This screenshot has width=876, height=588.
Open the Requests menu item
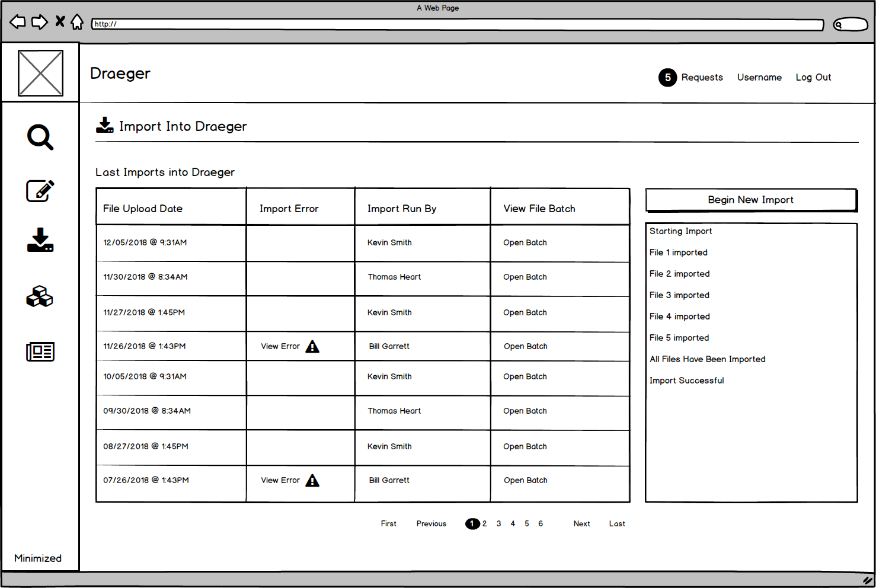pyautogui.click(x=701, y=78)
